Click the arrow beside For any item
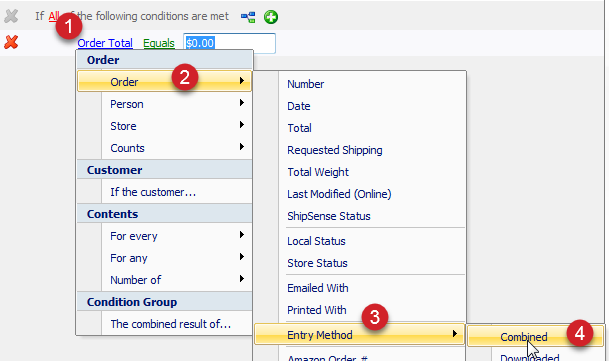Screen dimensions: 609x361 point(242,256)
